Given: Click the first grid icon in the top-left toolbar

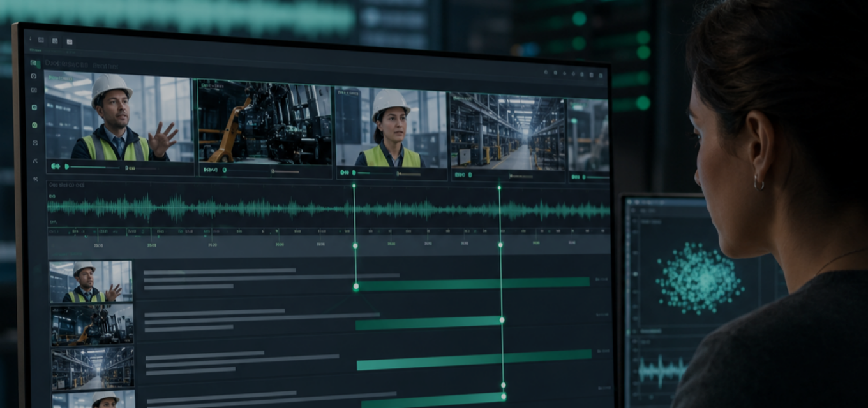Looking at the screenshot, I should [x=41, y=40].
